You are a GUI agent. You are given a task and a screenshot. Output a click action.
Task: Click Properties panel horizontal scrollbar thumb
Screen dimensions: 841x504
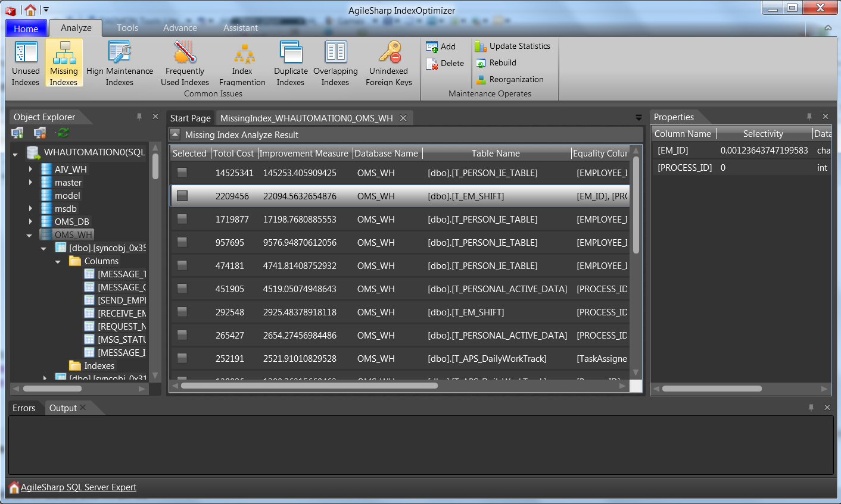712,389
